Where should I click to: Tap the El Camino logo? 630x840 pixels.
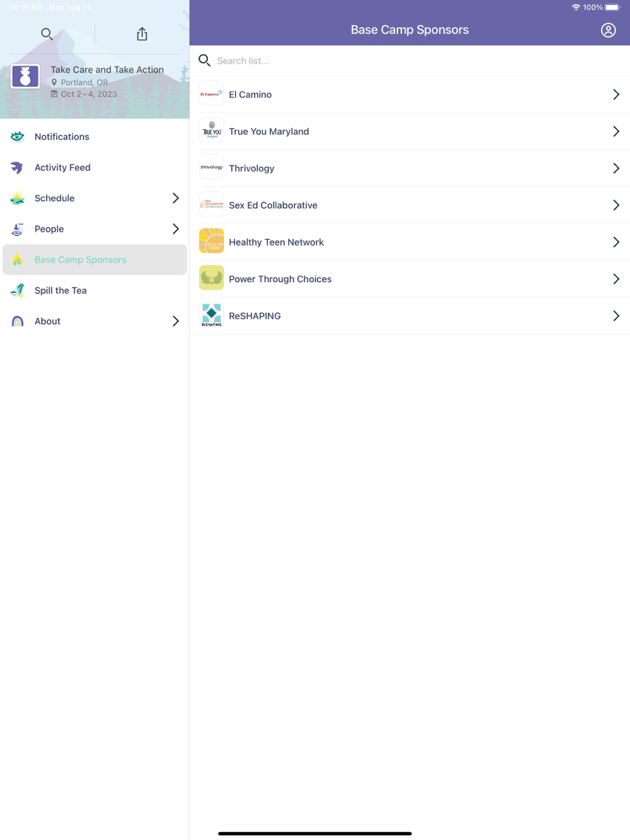(212, 94)
